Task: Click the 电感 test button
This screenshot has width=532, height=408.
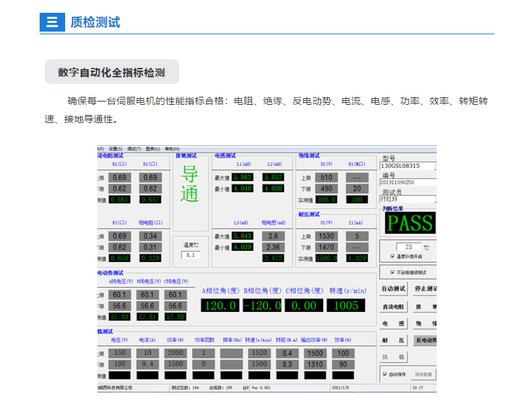Action: tap(394, 323)
